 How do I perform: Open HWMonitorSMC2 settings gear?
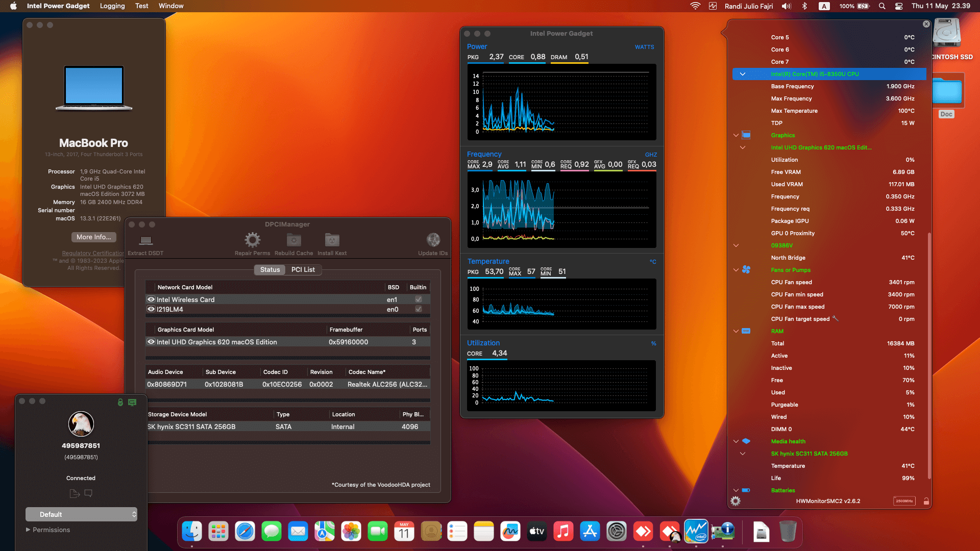[736, 501]
